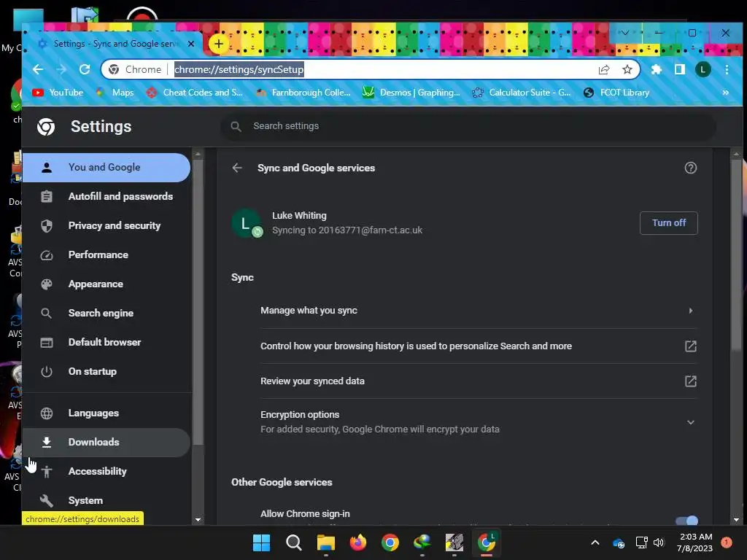The width and height of the screenshot is (747, 560).
Task: Open Languages settings section
Action: [106, 413]
